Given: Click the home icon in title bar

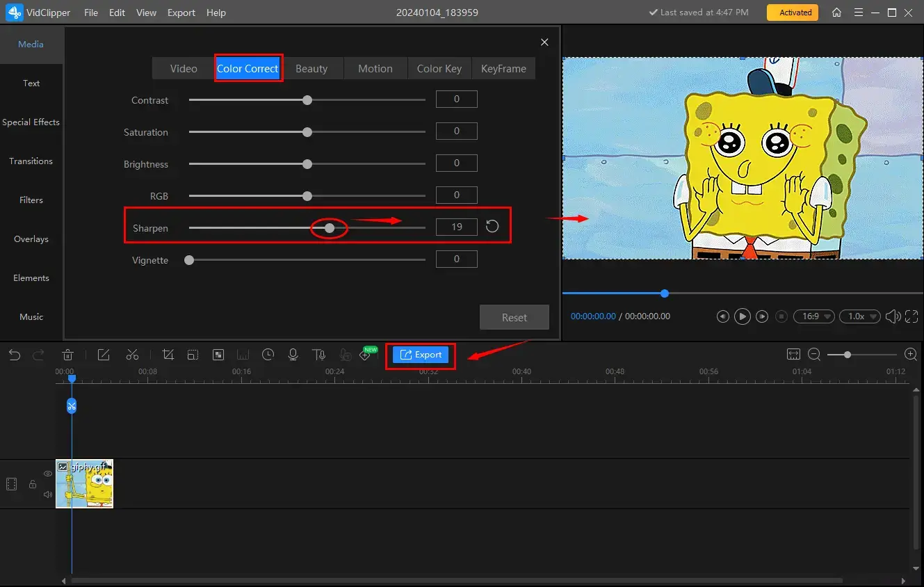Looking at the screenshot, I should [836, 13].
